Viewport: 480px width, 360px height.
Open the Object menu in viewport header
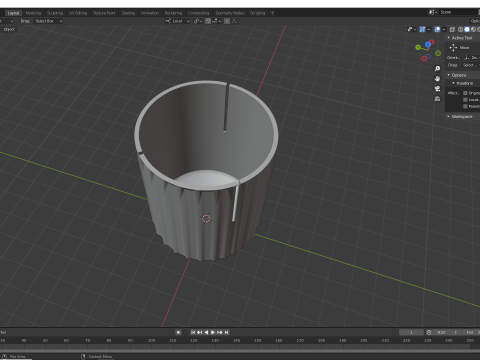9,29
